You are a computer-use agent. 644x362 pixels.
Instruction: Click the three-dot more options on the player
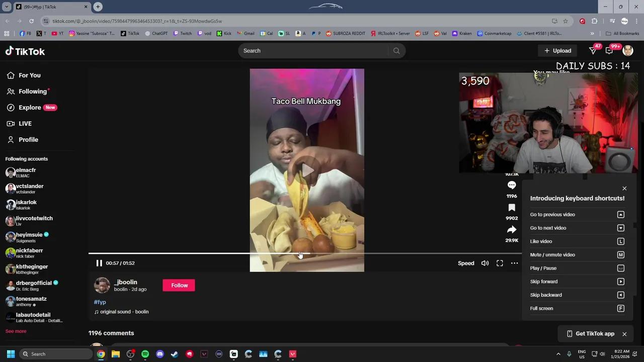pos(514,263)
